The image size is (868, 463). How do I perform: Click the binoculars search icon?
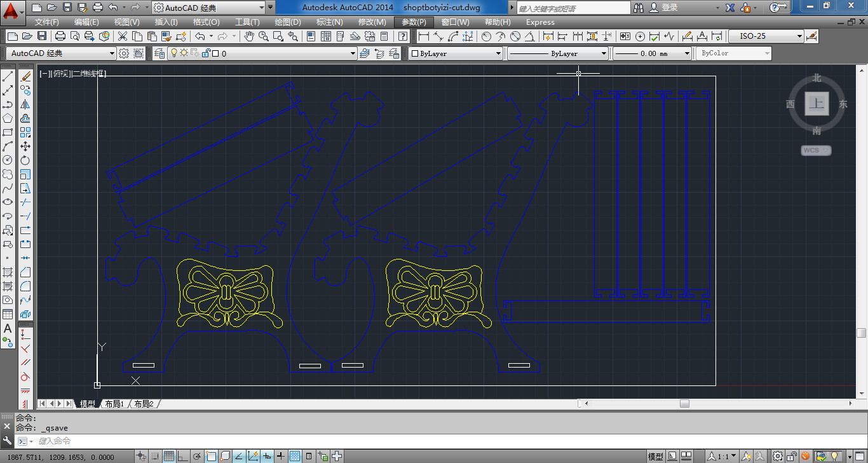pyautogui.click(x=640, y=8)
